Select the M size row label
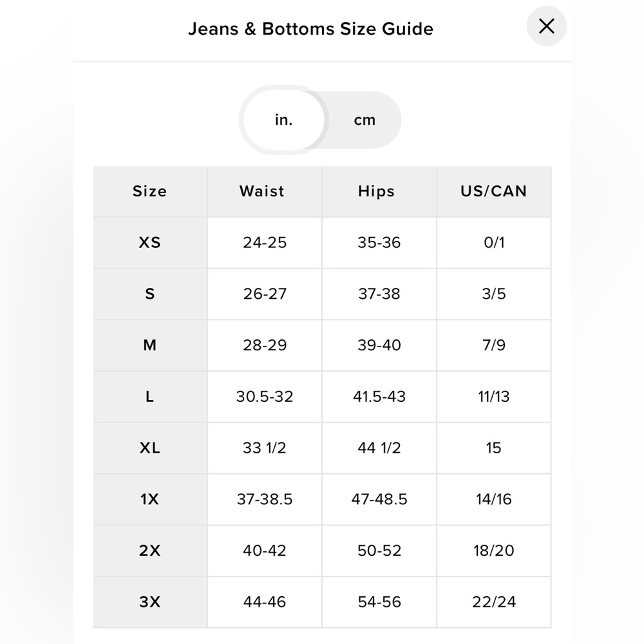644x644 pixels. 150,345
